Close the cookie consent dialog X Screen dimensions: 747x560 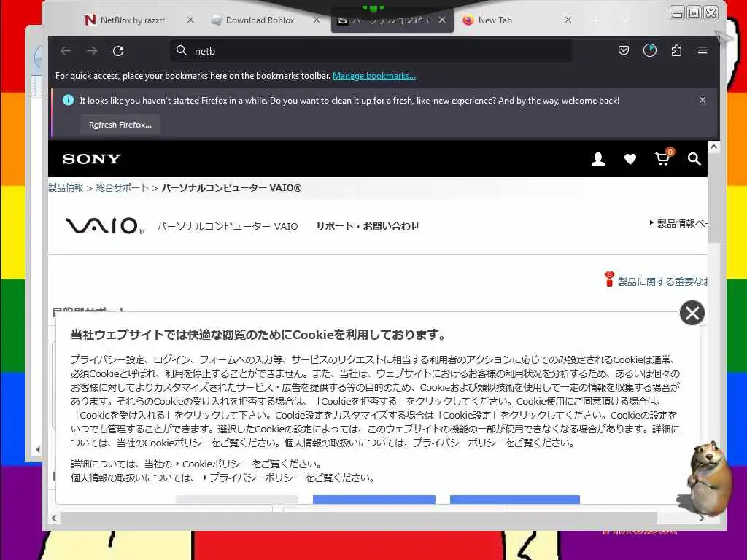pos(692,313)
